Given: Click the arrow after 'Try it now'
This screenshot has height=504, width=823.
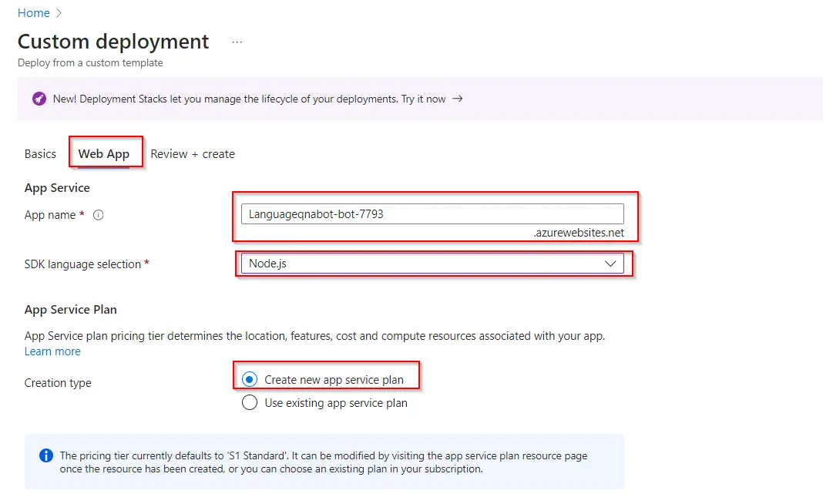Looking at the screenshot, I should [x=458, y=99].
